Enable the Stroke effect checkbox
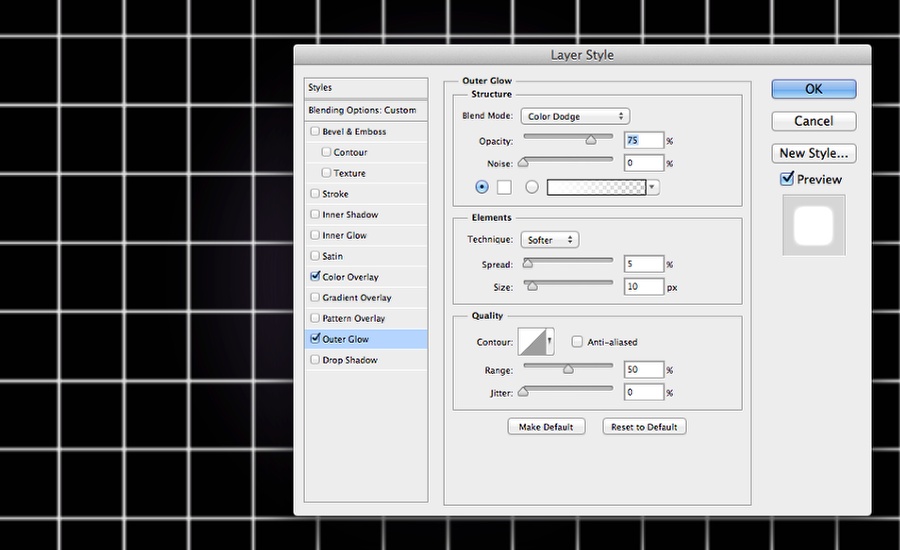 (315, 193)
